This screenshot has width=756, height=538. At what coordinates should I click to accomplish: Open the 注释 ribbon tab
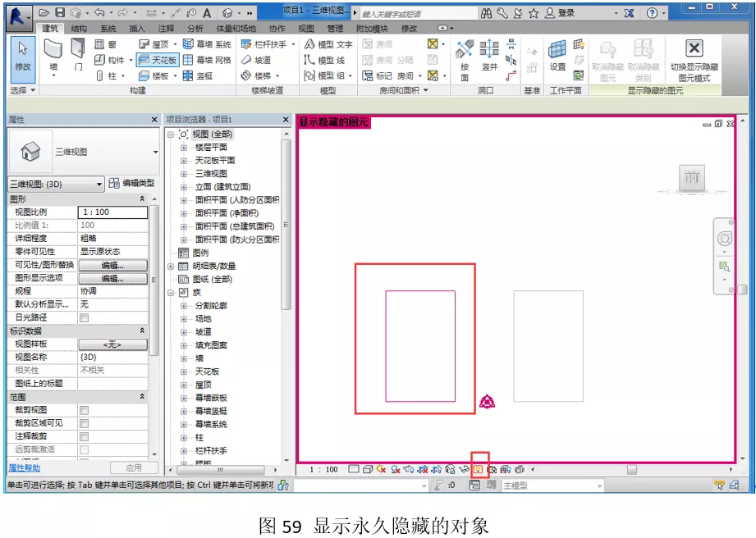[166, 29]
